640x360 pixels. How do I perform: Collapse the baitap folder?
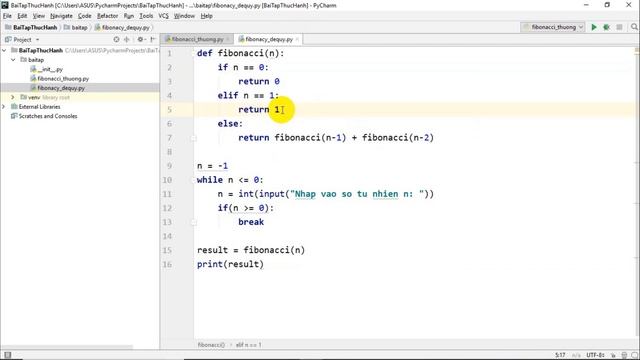pos(13,60)
